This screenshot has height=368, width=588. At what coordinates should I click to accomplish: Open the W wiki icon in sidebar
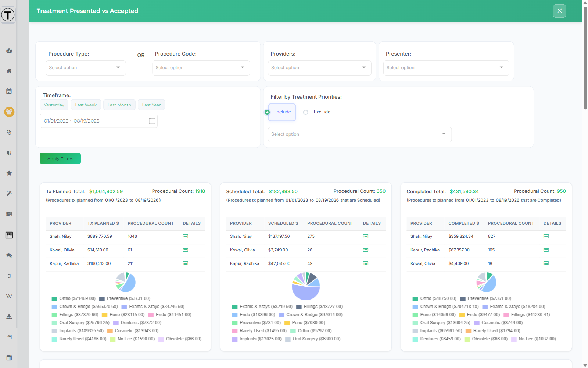[x=9, y=296]
